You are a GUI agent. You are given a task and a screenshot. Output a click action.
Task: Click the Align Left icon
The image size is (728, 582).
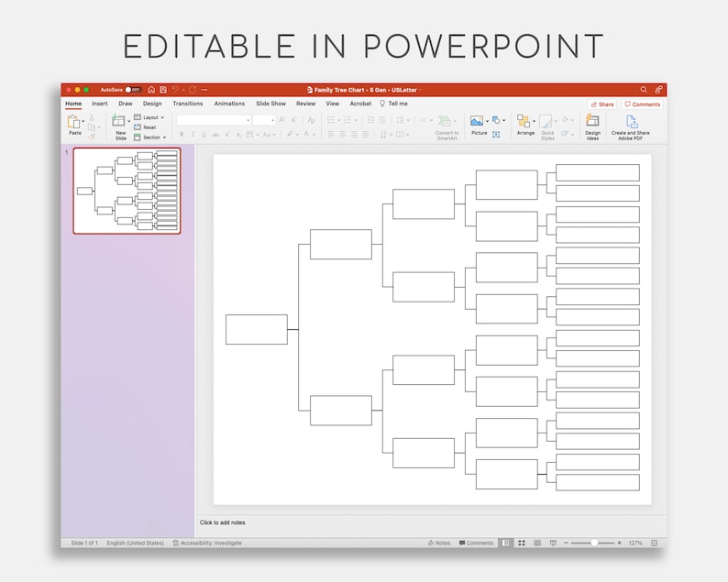coord(331,135)
